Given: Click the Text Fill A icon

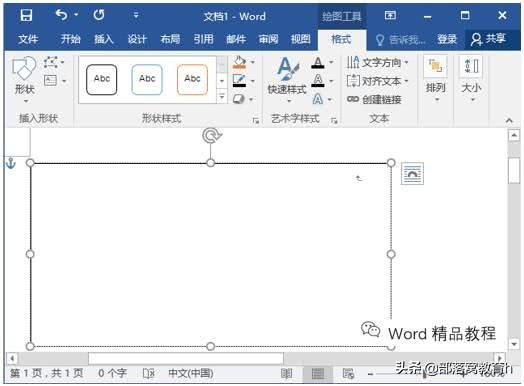Looking at the screenshot, I should pyautogui.click(x=318, y=63).
